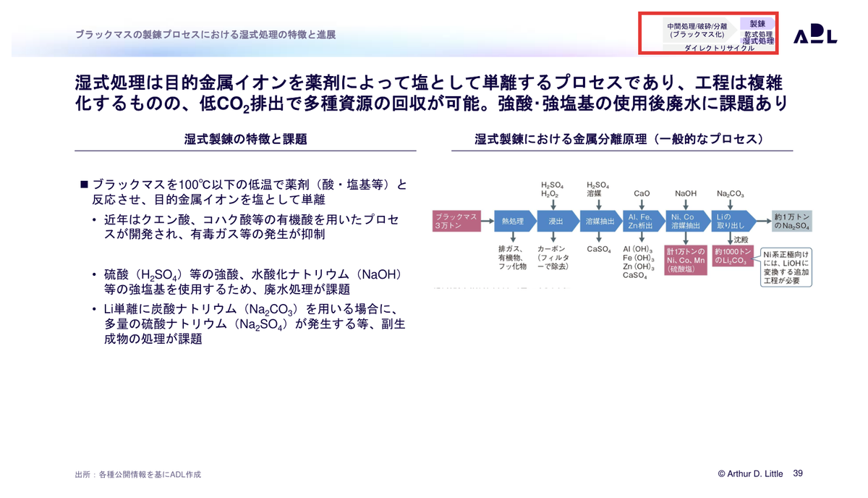Click the ダイレクトリサイクル navigation bar
Viewport: 868px width, 498px height.
719,48
